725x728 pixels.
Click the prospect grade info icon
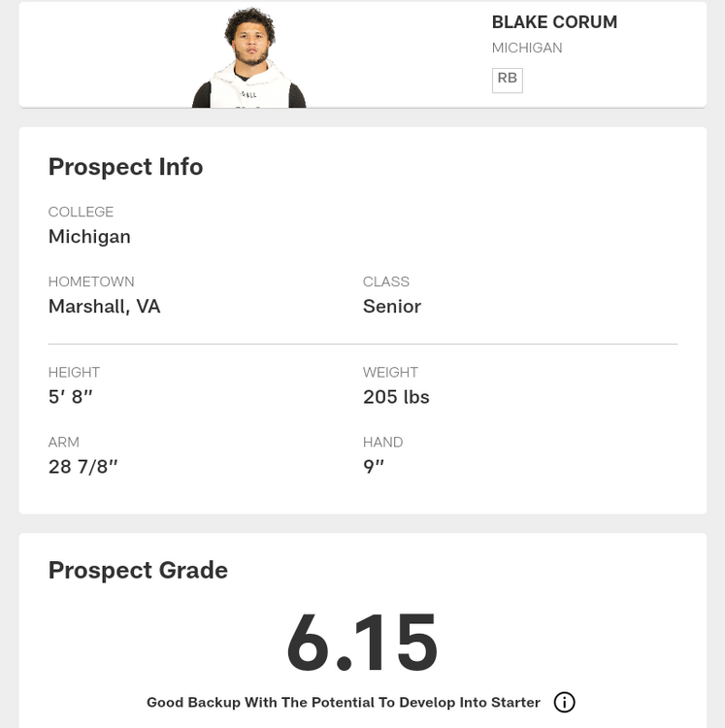564,702
